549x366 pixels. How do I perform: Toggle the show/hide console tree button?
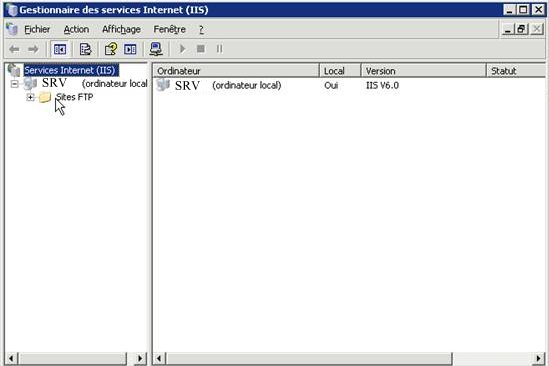pyautogui.click(x=60, y=49)
